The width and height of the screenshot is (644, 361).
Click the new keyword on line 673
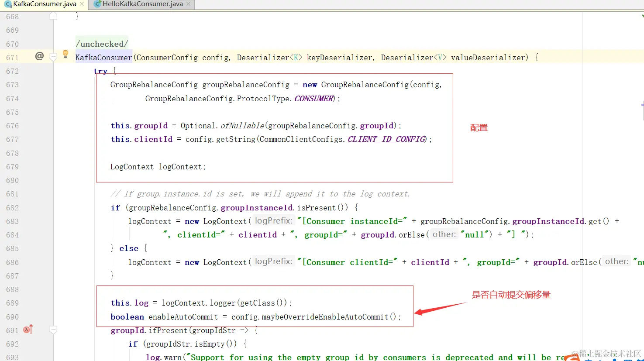pyautogui.click(x=310, y=85)
